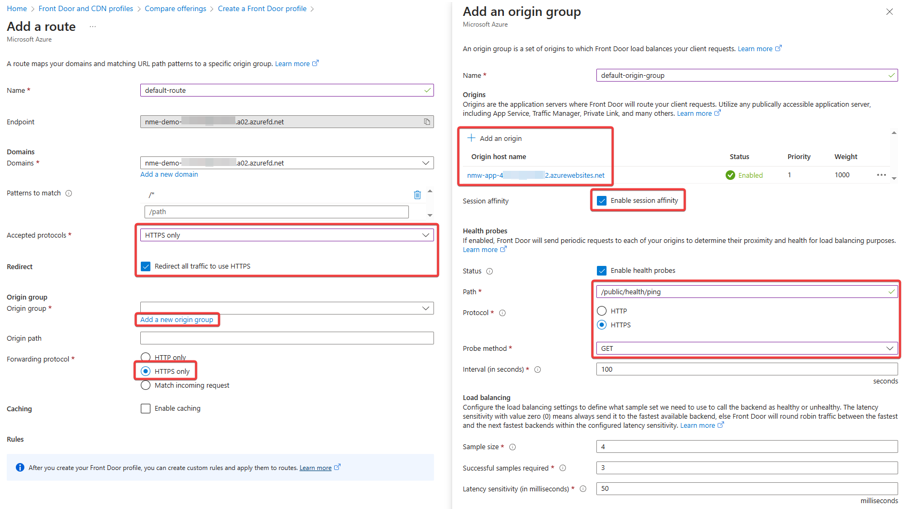Click Successful samples required field showing 3
This screenshot has width=916, height=509.
747,468
